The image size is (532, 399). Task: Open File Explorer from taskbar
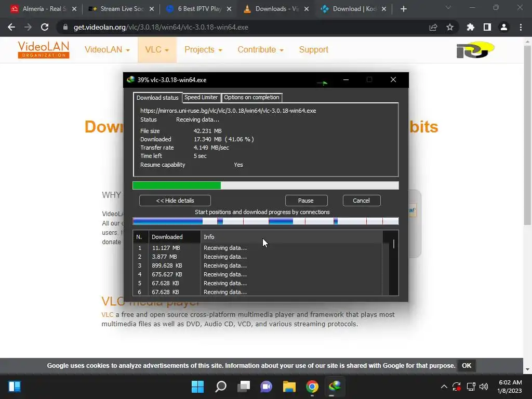[x=289, y=387]
